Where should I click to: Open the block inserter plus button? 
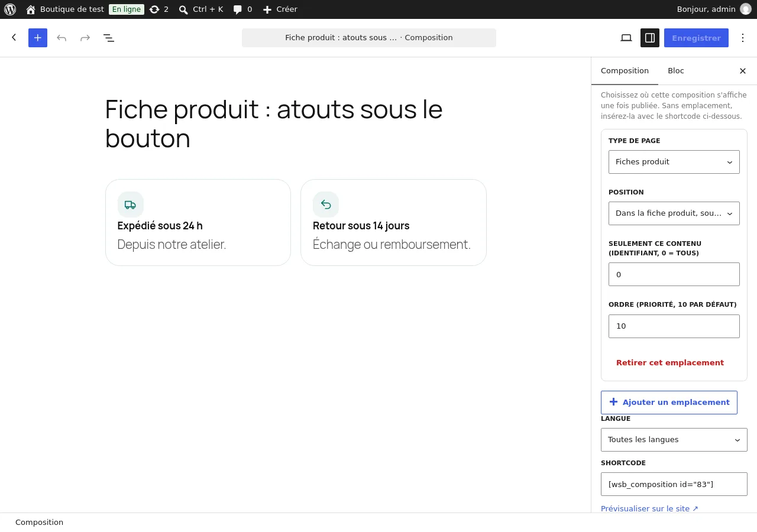pos(38,38)
